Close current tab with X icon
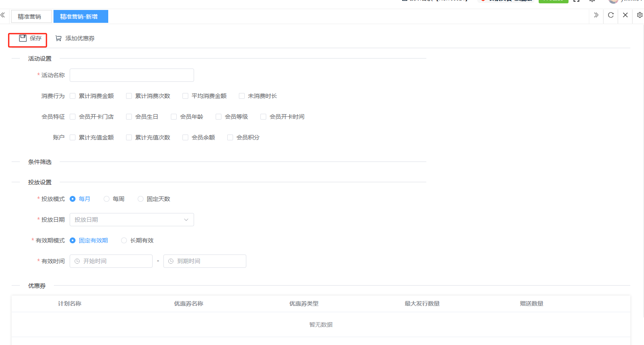 click(x=625, y=15)
